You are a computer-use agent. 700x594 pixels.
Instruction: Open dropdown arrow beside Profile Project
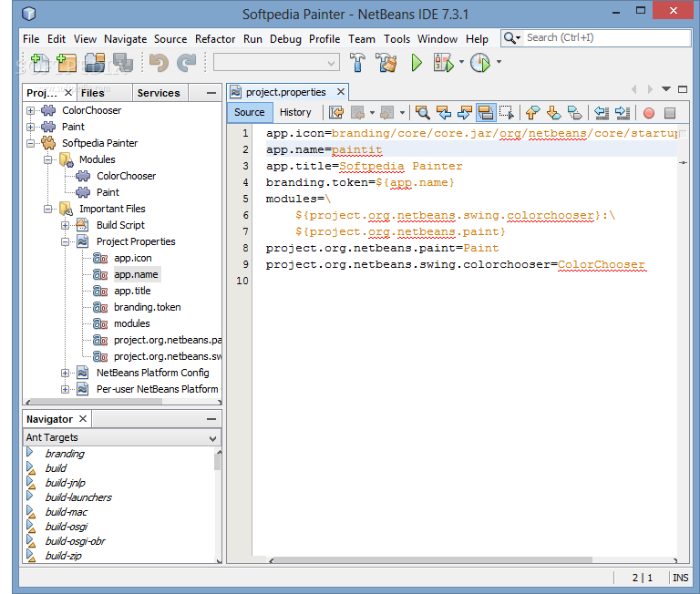tap(499, 62)
